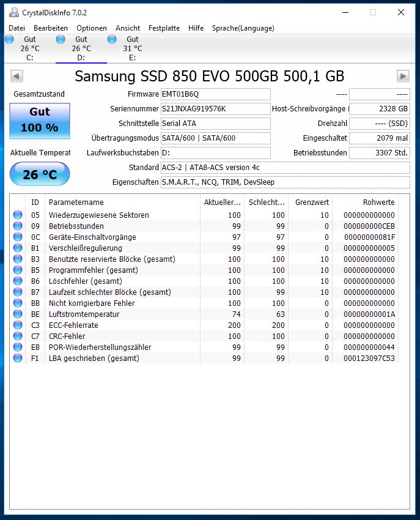The width and height of the screenshot is (420, 520).
Task: Click status orb for ID 09 Betriebsstunden row
Action: [x=18, y=226]
